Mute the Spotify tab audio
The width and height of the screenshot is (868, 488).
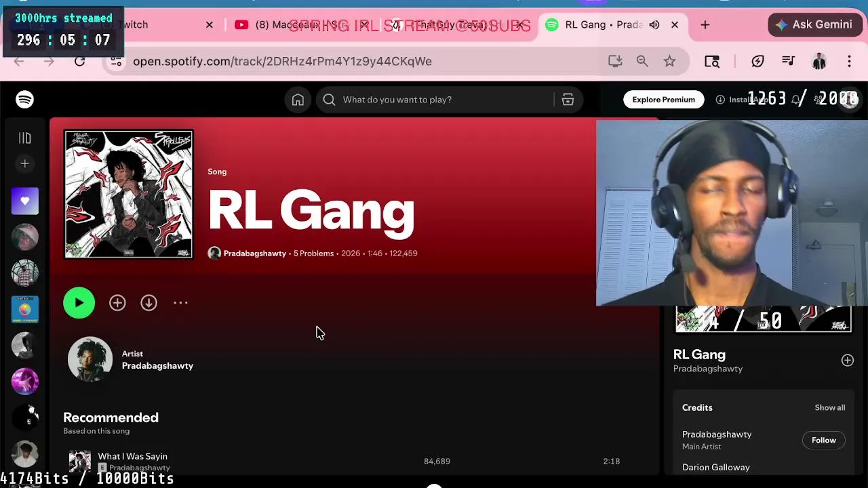pos(654,25)
